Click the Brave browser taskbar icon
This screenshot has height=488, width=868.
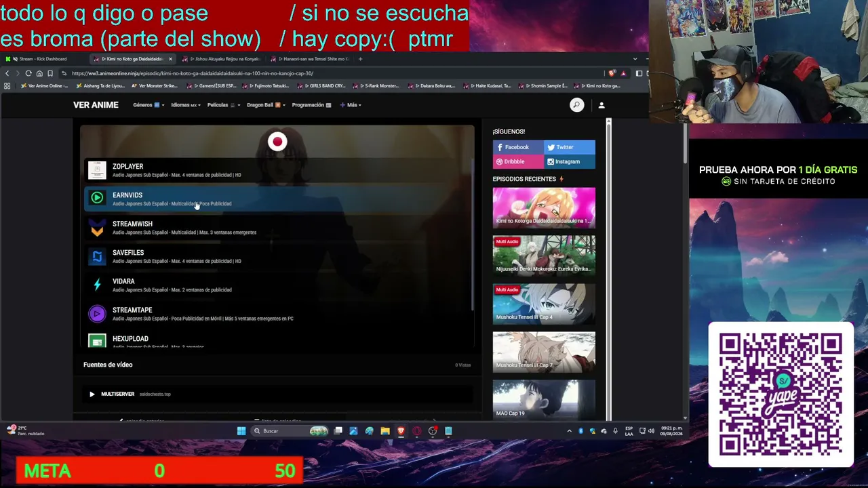[x=401, y=431]
